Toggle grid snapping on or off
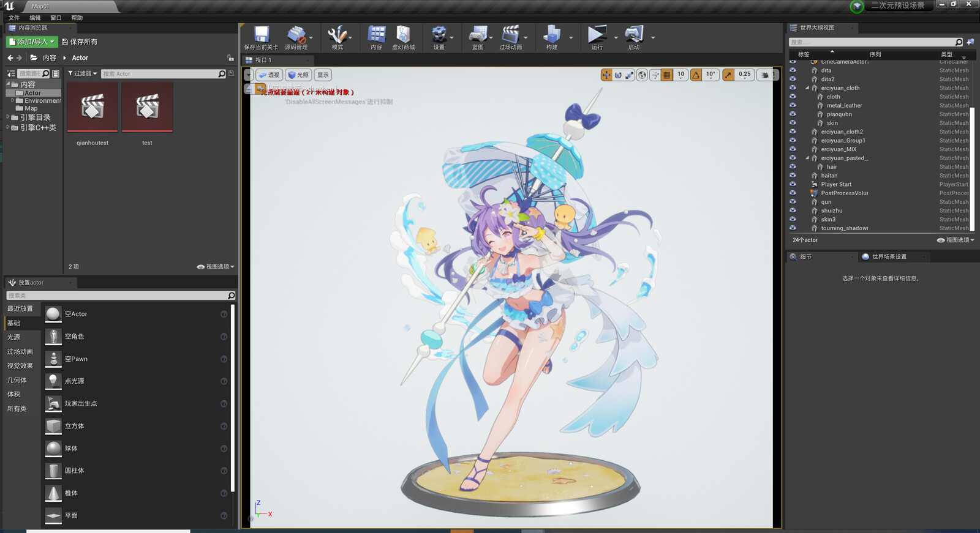980x533 pixels. pyautogui.click(x=667, y=75)
